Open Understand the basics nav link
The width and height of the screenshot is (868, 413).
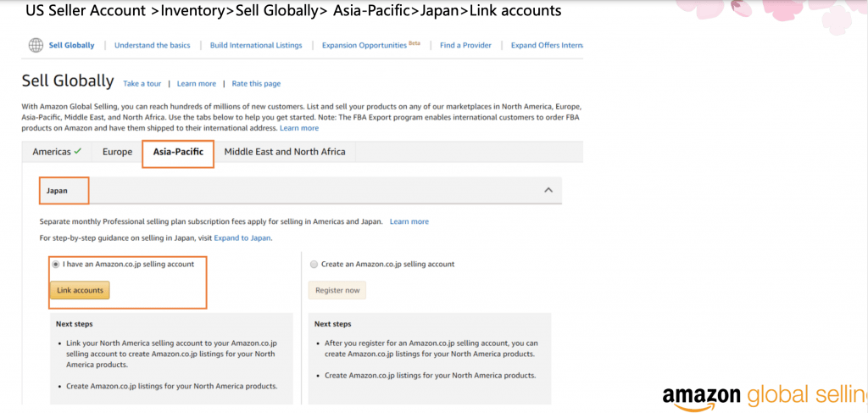(153, 46)
